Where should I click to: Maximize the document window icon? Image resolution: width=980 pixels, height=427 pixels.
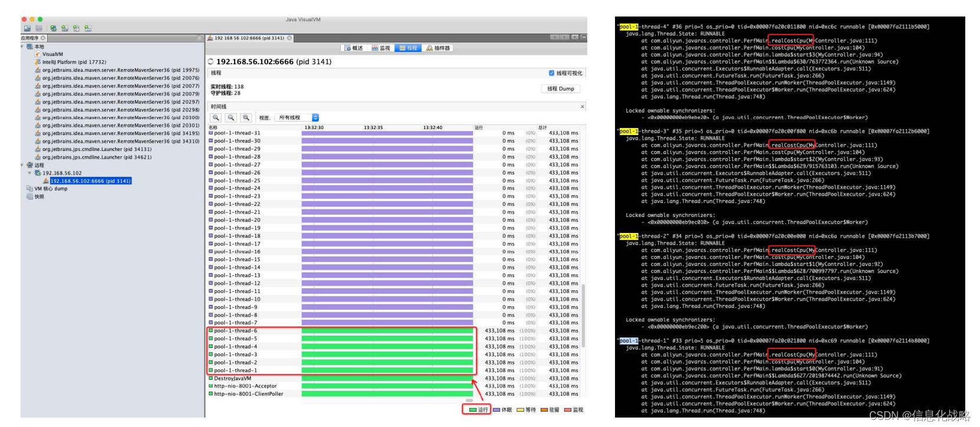click(x=584, y=37)
